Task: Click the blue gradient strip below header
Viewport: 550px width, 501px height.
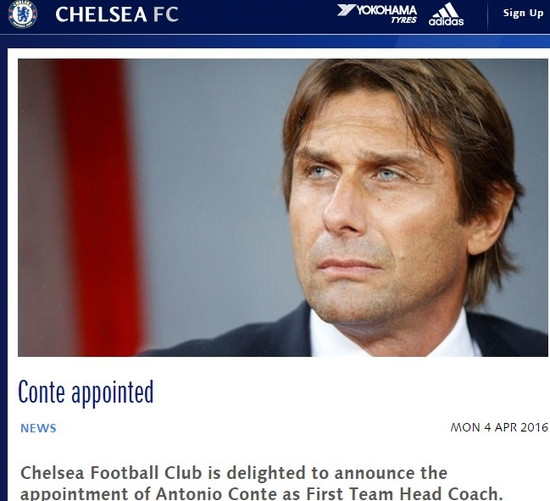Action: pyautogui.click(x=275, y=41)
